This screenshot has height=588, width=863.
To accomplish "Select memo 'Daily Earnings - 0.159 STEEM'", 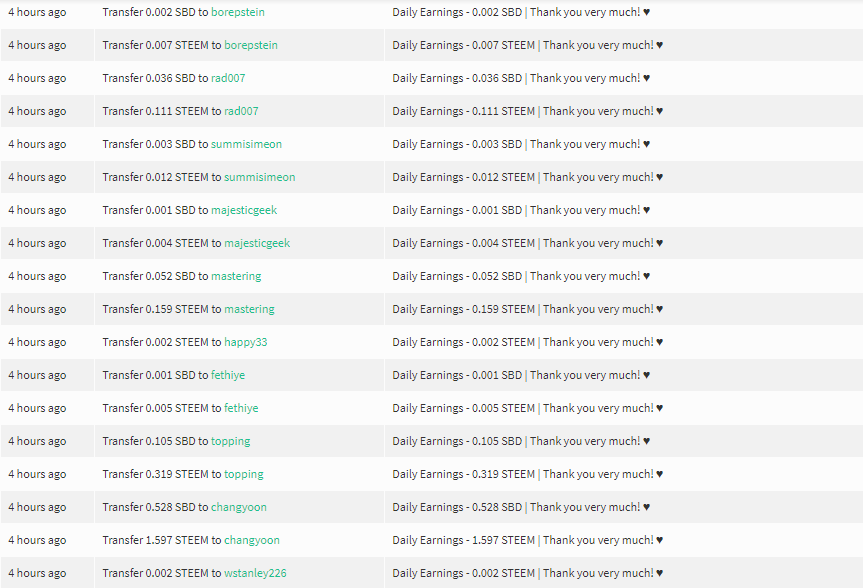I will tap(463, 309).
